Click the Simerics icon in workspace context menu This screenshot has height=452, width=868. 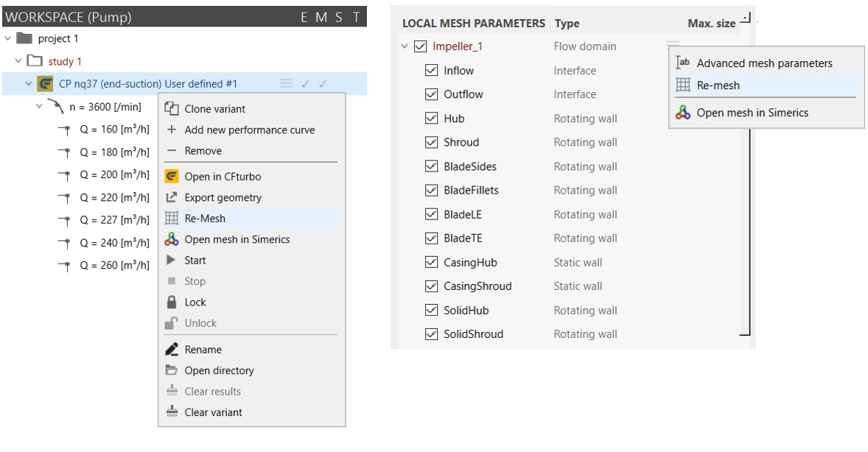172,239
